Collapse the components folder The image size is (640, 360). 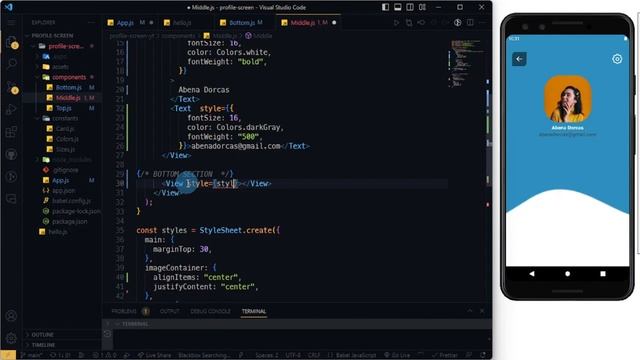(61, 77)
